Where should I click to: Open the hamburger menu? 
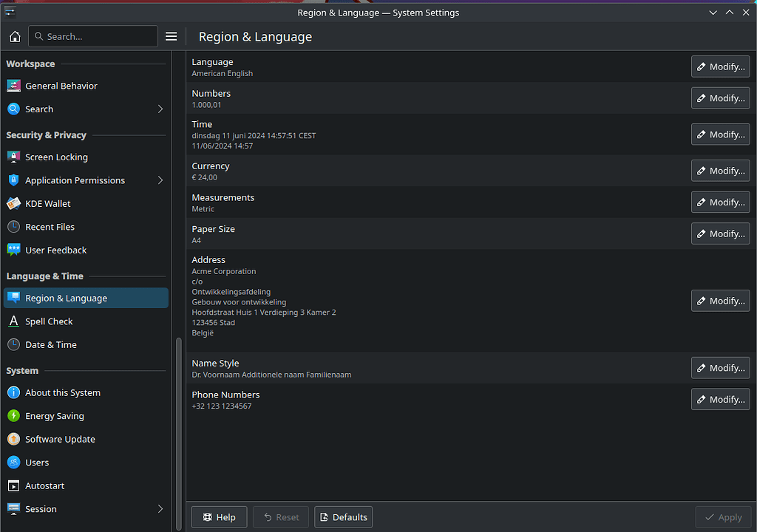click(171, 35)
